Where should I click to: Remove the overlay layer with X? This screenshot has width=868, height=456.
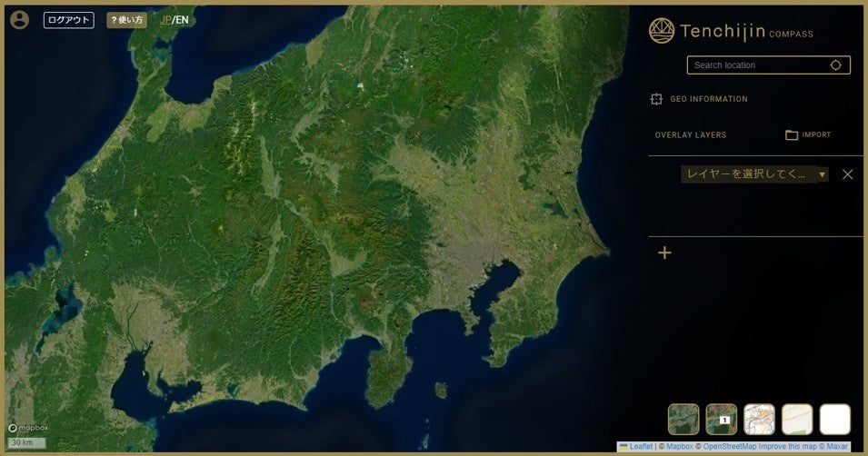point(847,174)
